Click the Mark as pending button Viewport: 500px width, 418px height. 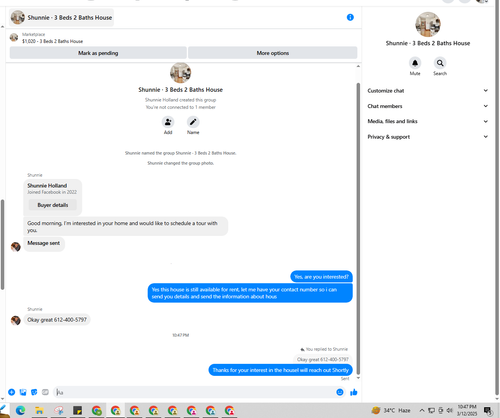(x=98, y=53)
